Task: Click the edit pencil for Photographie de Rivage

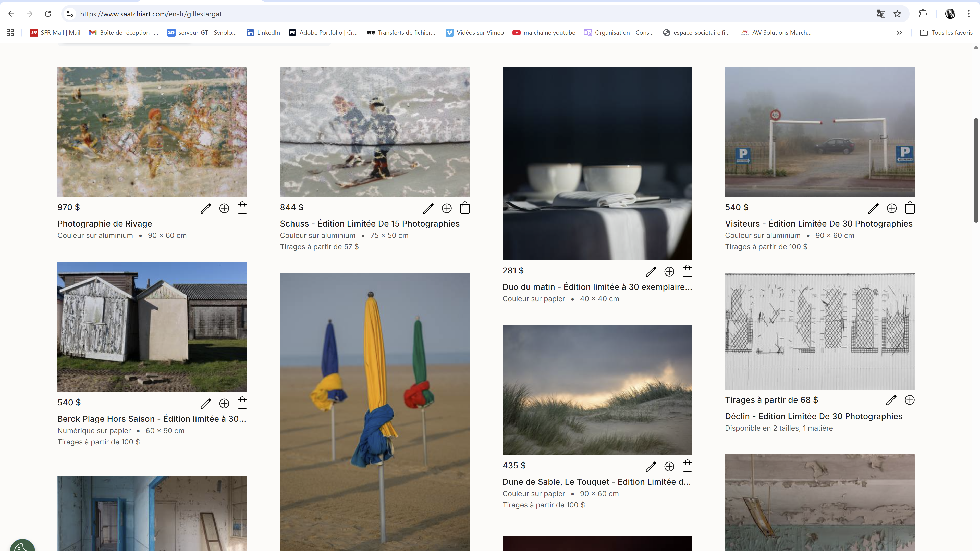Action: point(206,208)
